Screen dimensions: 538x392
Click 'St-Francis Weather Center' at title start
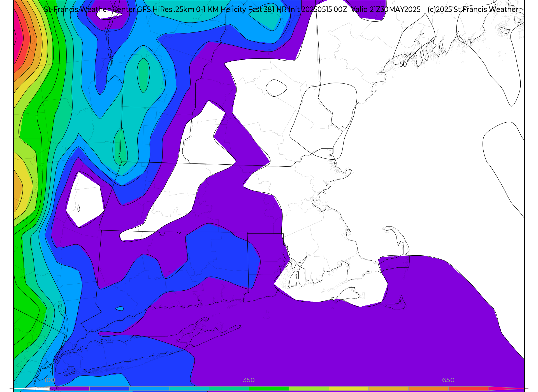pyautogui.click(x=89, y=10)
